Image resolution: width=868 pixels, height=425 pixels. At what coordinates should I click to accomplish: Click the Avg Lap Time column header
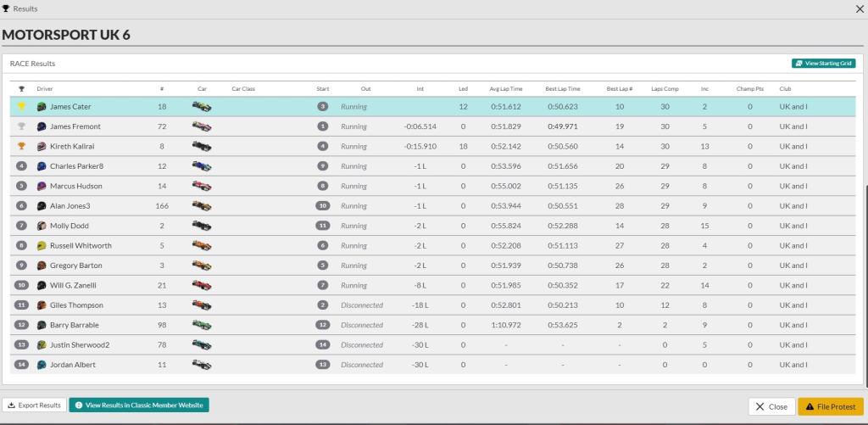point(505,88)
